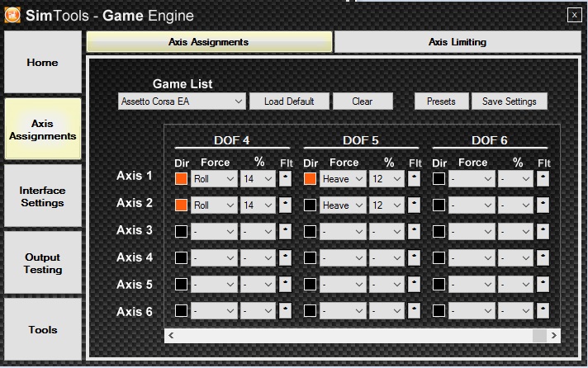Image resolution: width=588 pixels, height=368 pixels.
Task: Open Flt settings for Axis 5 DOF 6
Action: point(543,284)
